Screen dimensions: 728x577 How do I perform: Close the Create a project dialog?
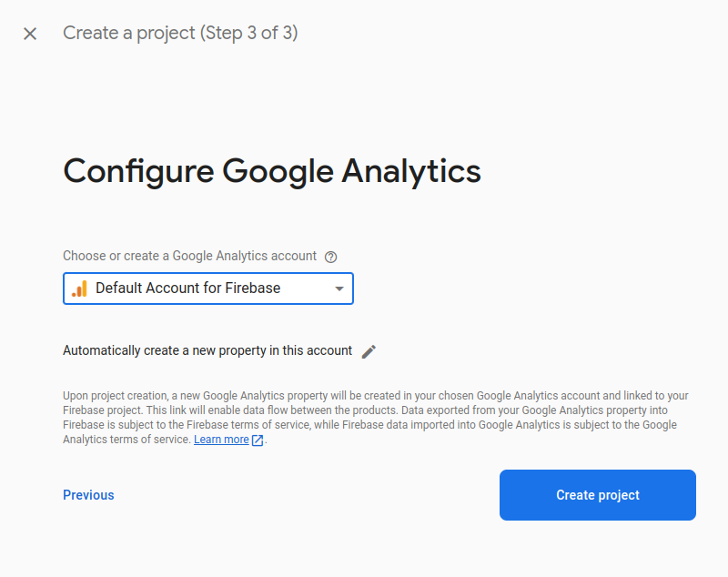30,34
